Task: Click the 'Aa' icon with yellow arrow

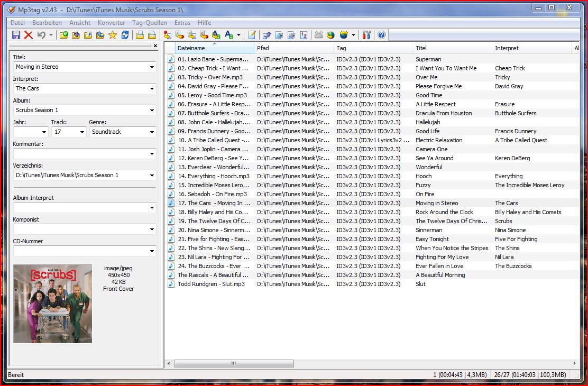Action: [x=216, y=35]
